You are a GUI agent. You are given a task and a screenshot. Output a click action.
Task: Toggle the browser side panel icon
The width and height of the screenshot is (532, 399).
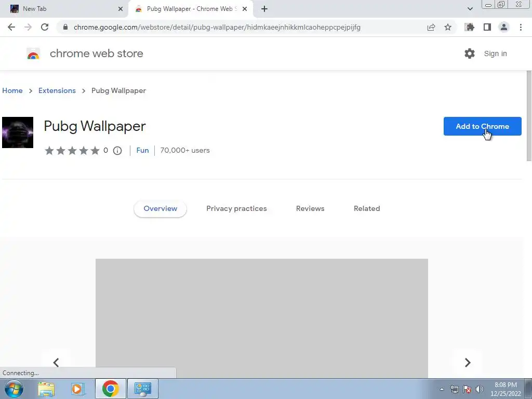[487, 27]
